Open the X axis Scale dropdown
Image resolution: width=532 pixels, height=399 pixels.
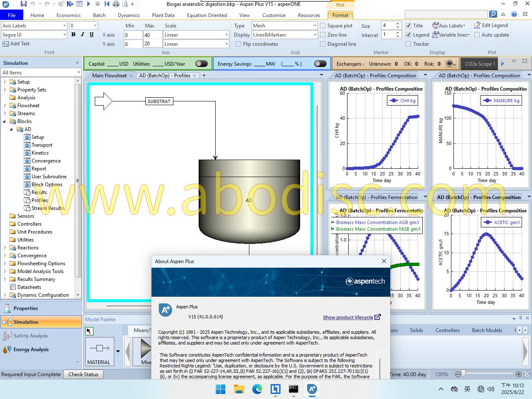coord(227,35)
